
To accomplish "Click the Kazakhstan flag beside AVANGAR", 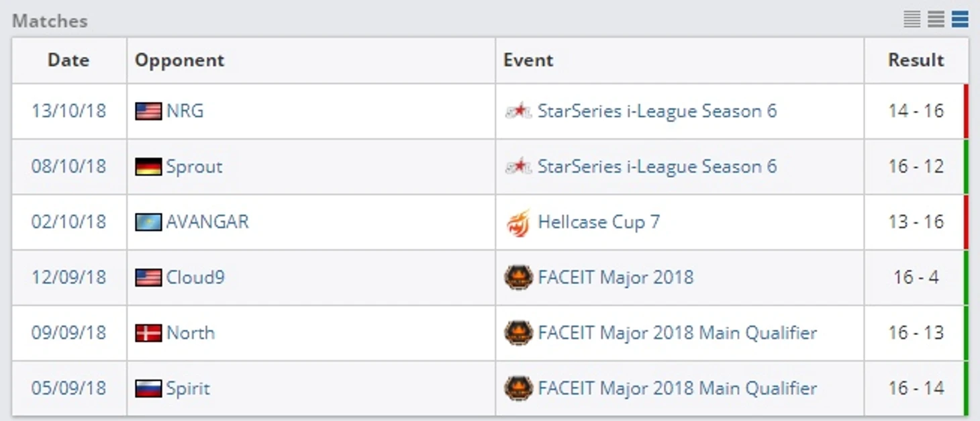I will tap(148, 222).
